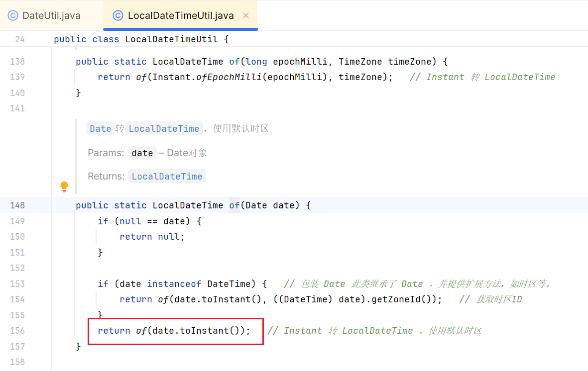Place caret on the highlighted of method name

click(x=234, y=205)
